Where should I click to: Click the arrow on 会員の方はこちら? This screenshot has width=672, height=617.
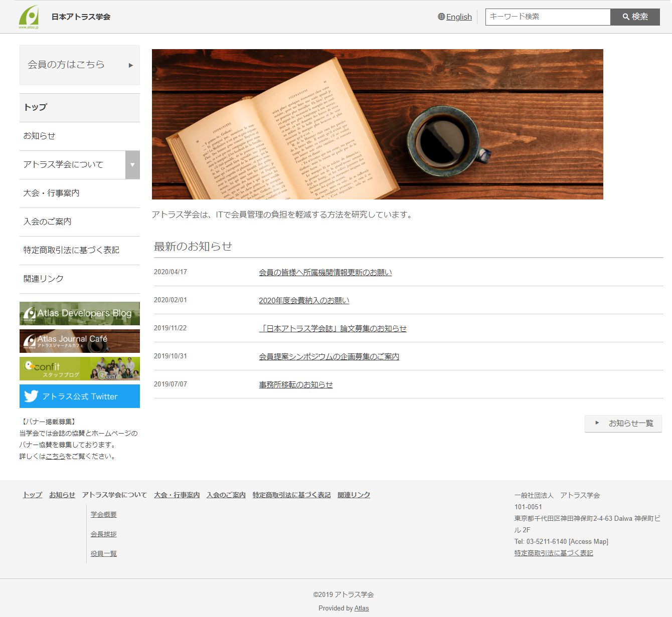pyautogui.click(x=131, y=65)
